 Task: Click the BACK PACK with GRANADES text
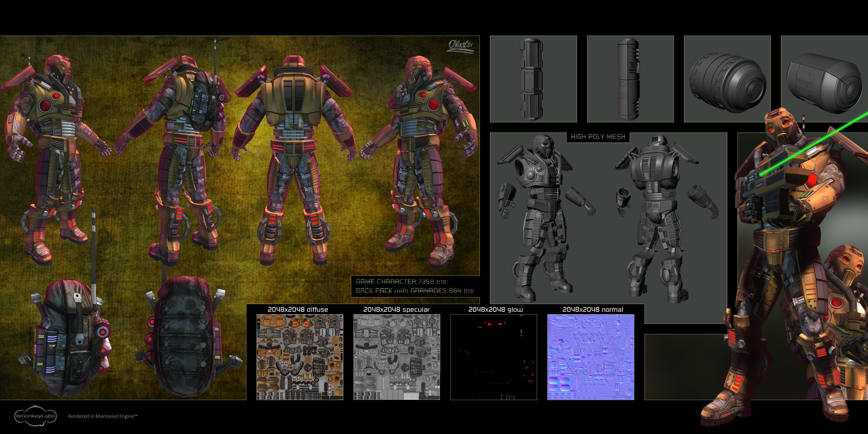(415, 290)
